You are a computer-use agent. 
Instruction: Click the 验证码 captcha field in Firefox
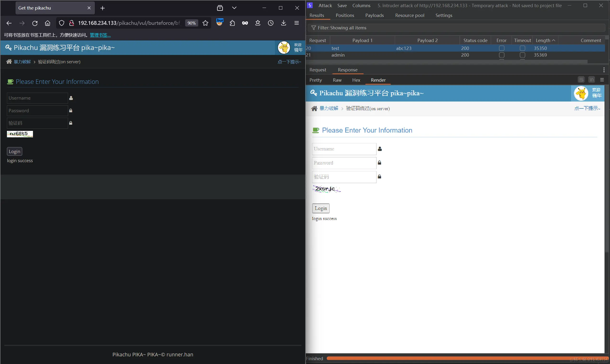[x=37, y=123]
